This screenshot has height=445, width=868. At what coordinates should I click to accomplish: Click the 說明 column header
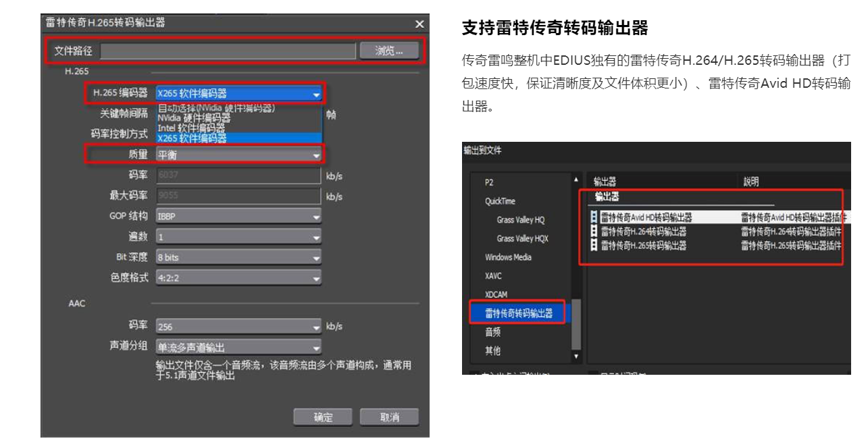(x=750, y=182)
